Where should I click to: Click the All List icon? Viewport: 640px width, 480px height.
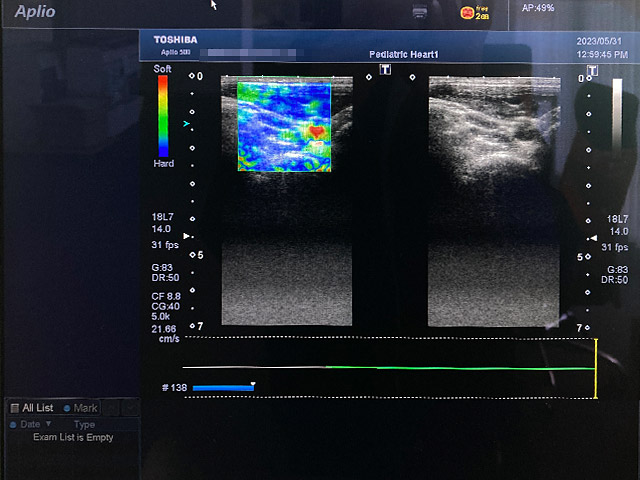click(15, 408)
